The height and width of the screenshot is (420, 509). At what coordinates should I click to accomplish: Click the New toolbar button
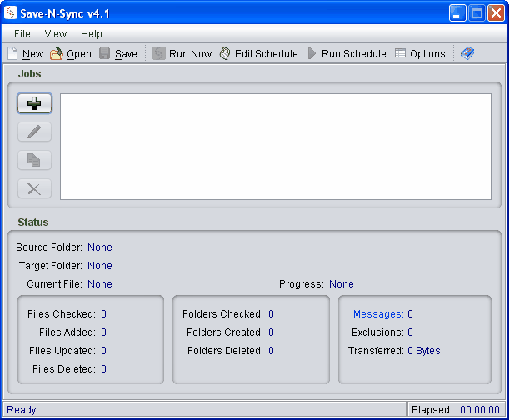coord(25,53)
